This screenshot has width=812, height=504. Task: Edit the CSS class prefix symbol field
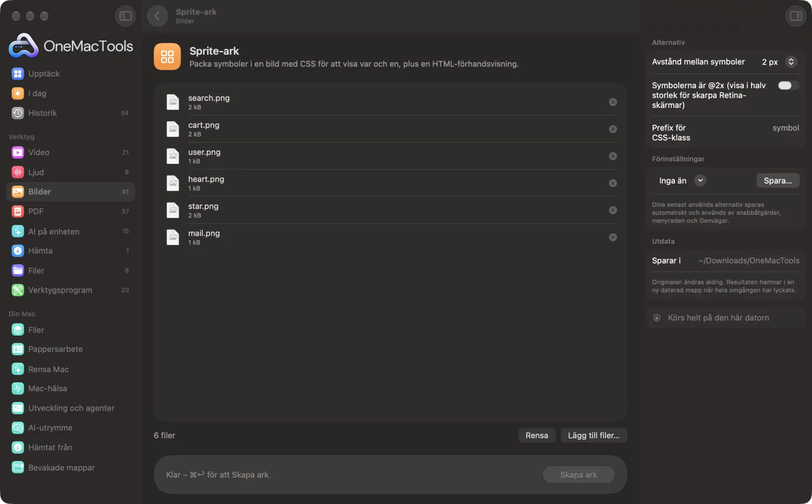pos(786,128)
